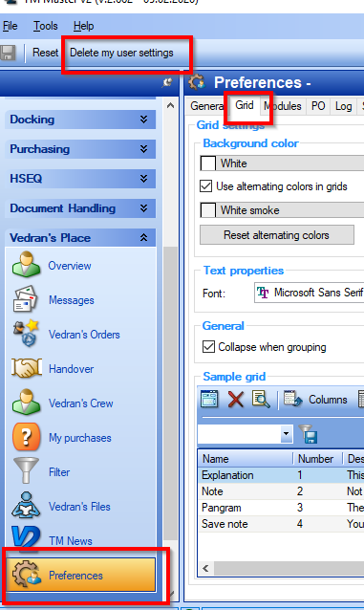
Task: Click the Preferences gear icon in sidebar
Action: click(x=27, y=575)
